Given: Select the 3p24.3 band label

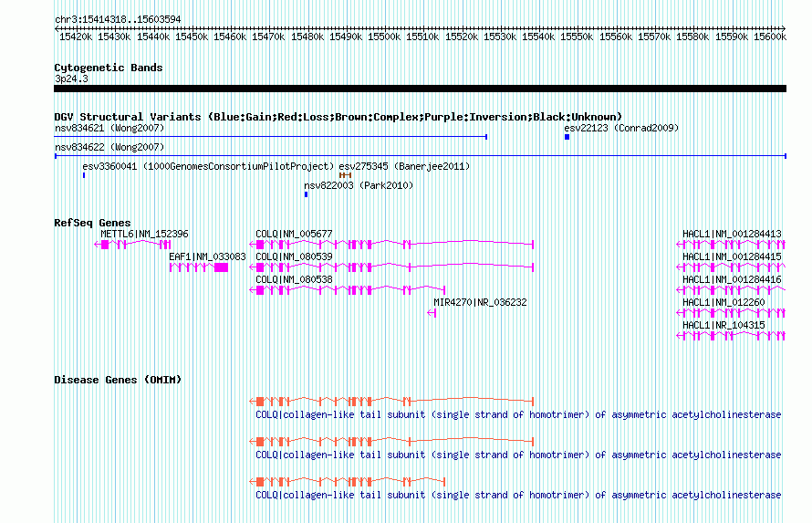Looking at the screenshot, I should [x=71, y=78].
